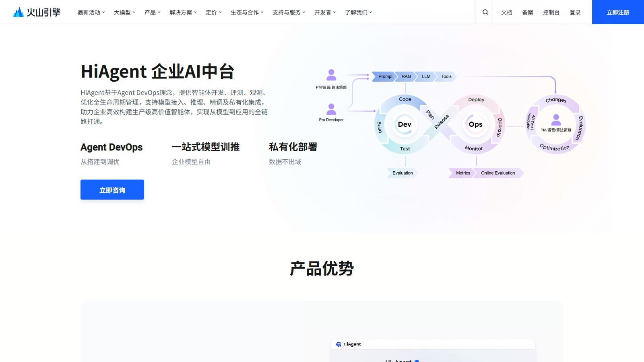The height and width of the screenshot is (362, 644).
Task: Open the 产品 dropdown menu
Action: [x=152, y=12]
